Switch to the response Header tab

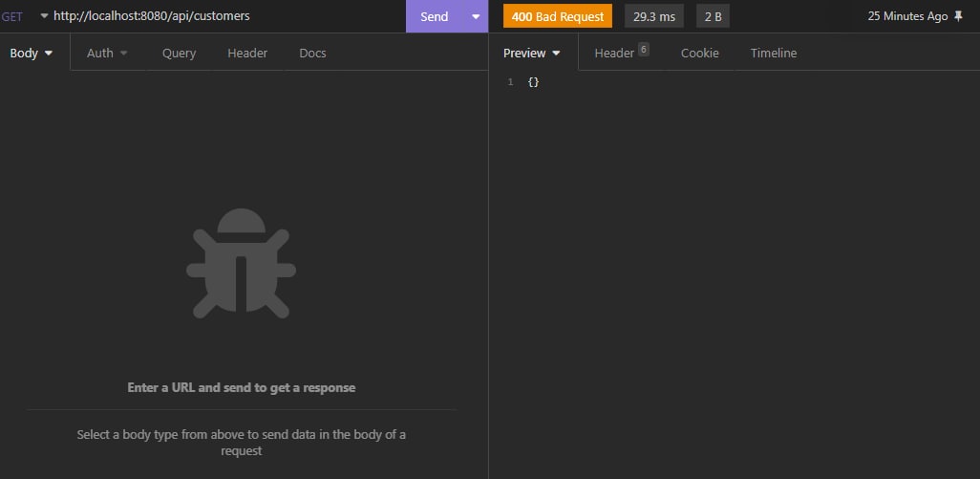tap(621, 54)
